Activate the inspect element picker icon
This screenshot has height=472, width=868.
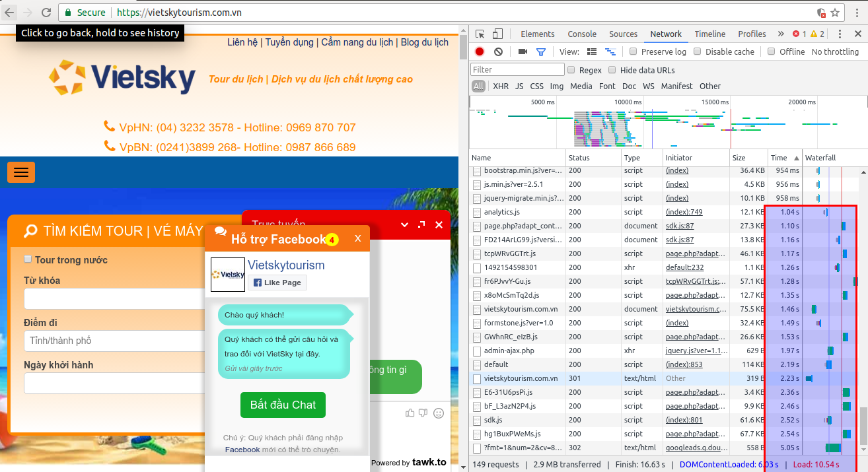click(480, 34)
